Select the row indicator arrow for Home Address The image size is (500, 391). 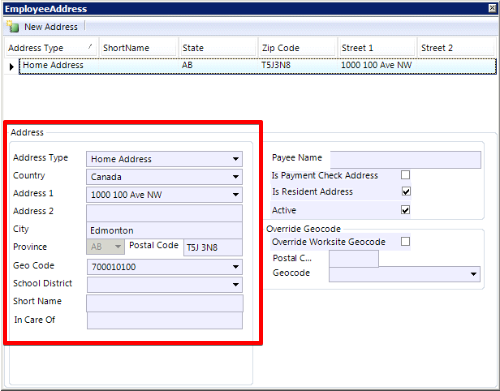coord(11,66)
